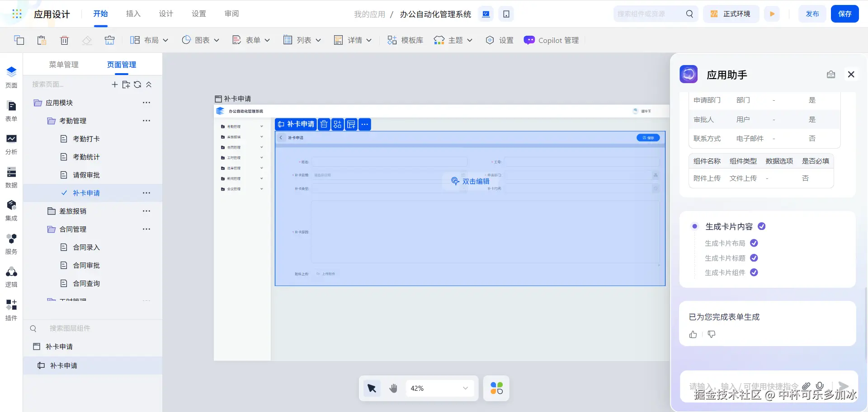The width and height of the screenshot is (868, 412).
Task: Open the 图表 dropdown
Action: click(x=200, y=40)
